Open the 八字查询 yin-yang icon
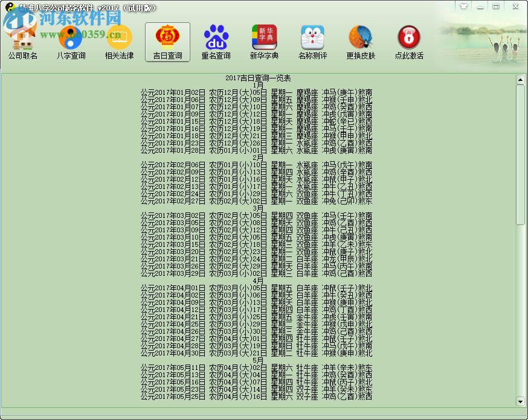The image size is (528, 420). point(71,42)
